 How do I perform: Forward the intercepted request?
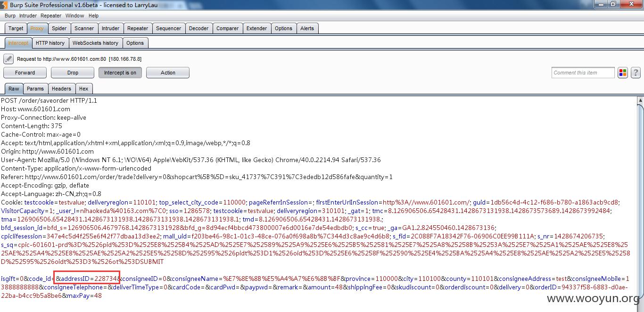click(x=25, y=73)
